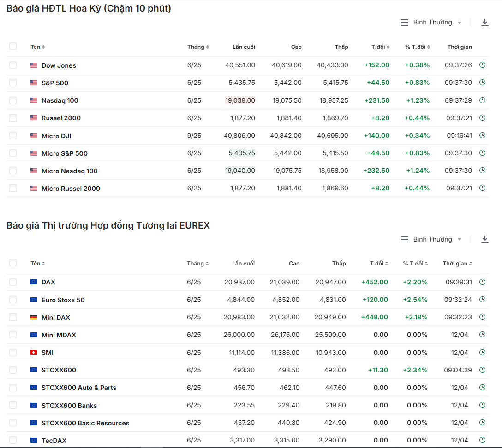Tick the SMI checkbox
502x448 pixels.
13,353
